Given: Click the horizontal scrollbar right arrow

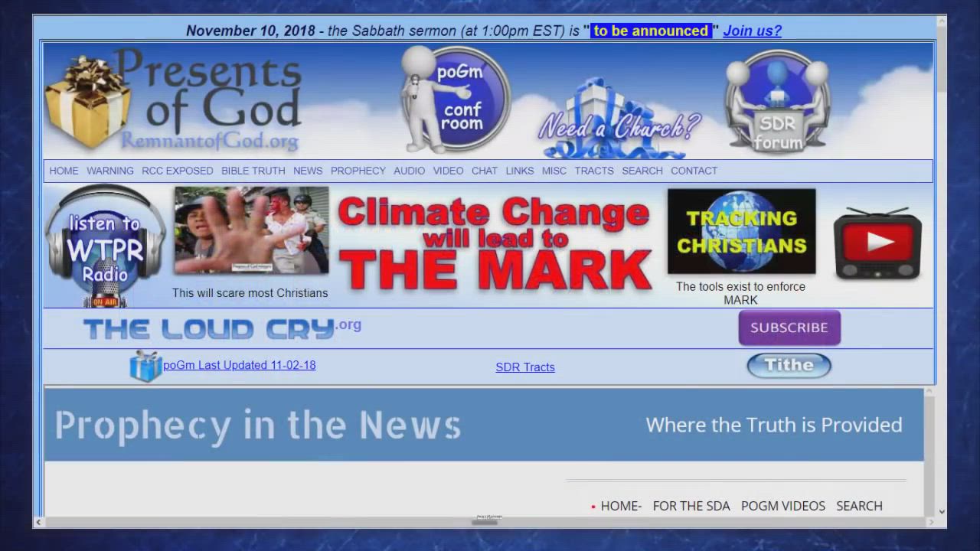Looking at the screenshot, I should point(931,522).
